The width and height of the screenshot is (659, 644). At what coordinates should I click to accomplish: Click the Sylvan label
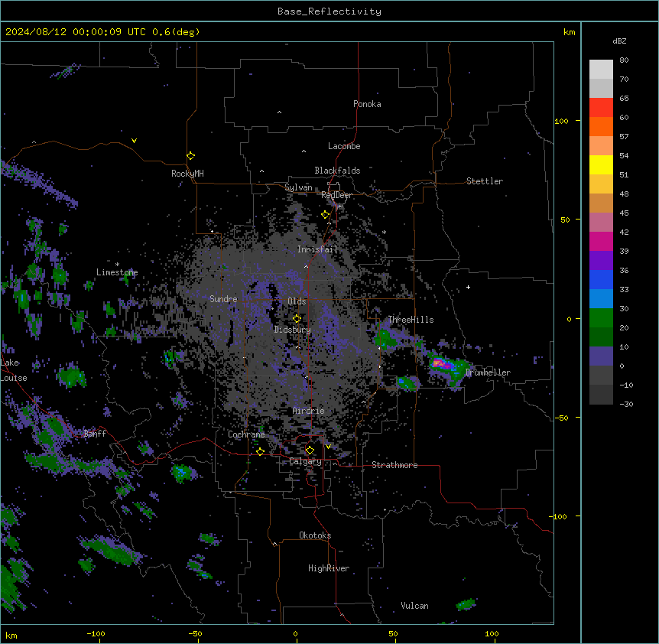(298, 187)
